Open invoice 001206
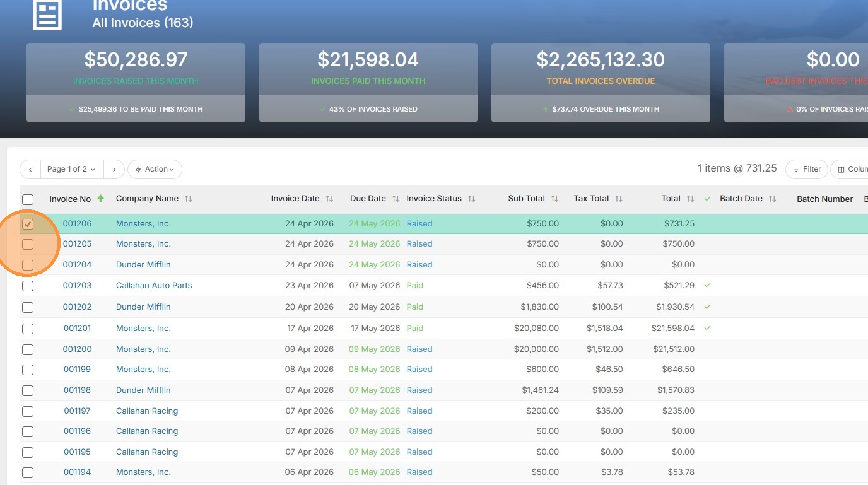868x485 pixels. [77, 223]
